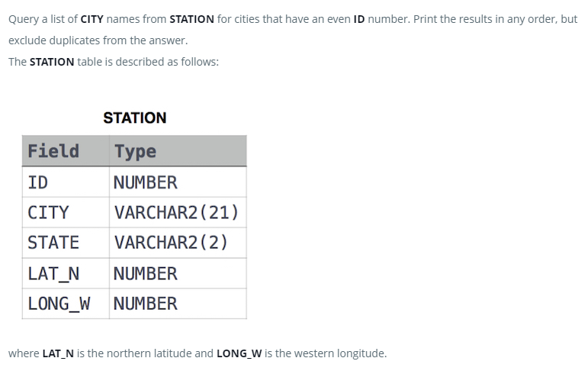Click bold ID word in description
Image resolution: width=588 pixels, height=387 pixels.
coord(359,19)
